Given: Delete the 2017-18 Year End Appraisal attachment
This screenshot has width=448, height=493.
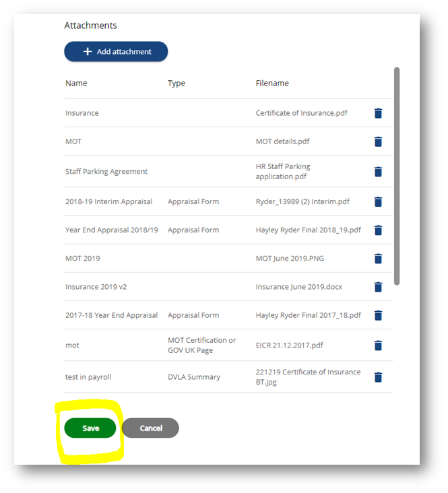Looking at the screenshot, I should click(378, 315).
